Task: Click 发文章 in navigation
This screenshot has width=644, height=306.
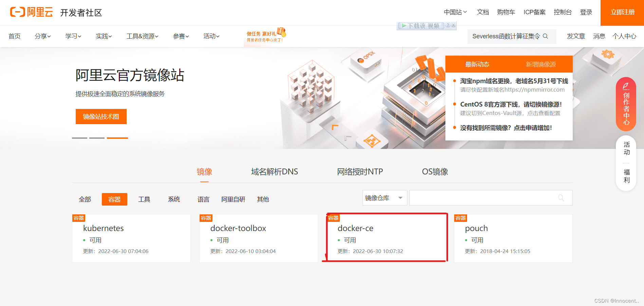Action: 576,36
